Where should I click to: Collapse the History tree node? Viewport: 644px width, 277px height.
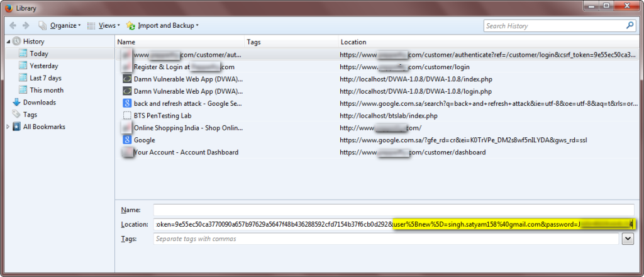click(9, 42)
